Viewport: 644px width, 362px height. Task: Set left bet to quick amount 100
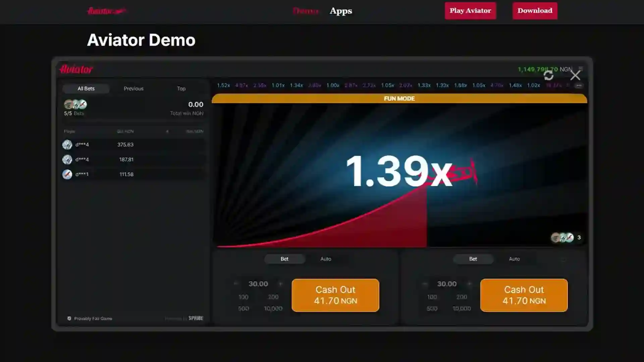[x=244, y=297]
